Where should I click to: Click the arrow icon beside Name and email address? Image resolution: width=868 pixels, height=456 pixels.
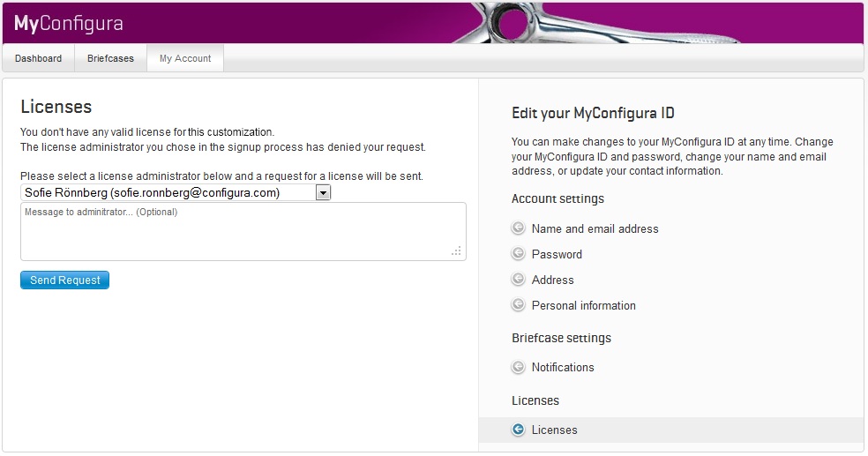(518, 228)
